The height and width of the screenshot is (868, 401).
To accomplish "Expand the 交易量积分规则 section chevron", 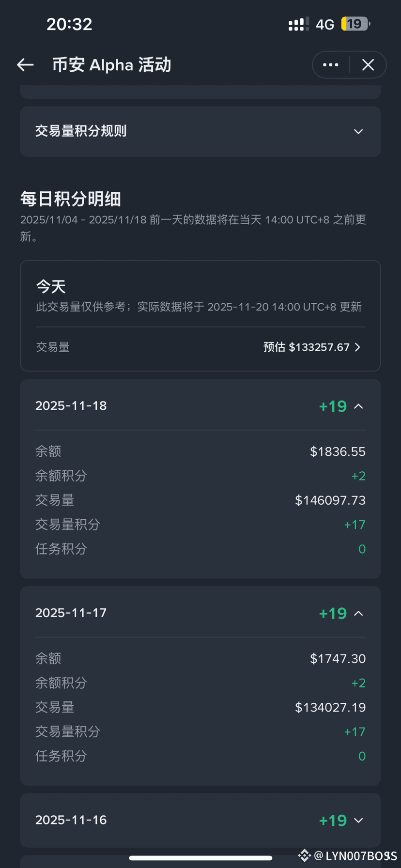I will coord(358,131).
